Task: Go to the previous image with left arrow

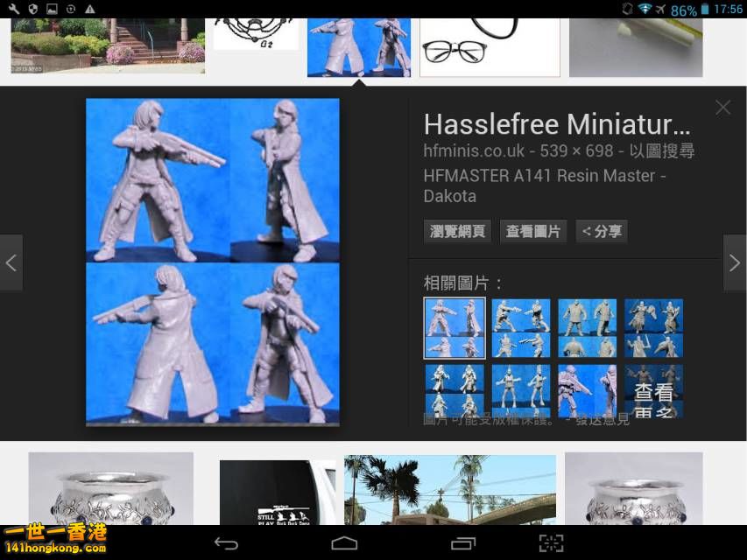Action: click(11, 262)
